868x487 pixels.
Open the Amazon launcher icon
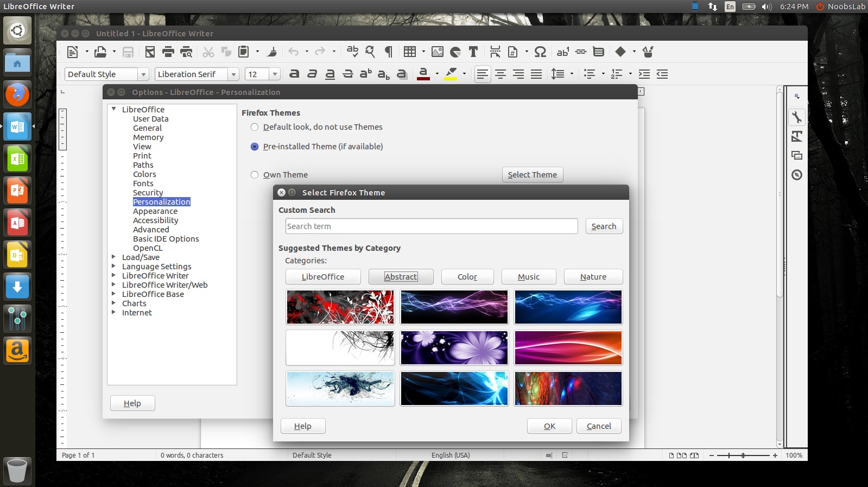pyautogui.click(x=17, y=351)
